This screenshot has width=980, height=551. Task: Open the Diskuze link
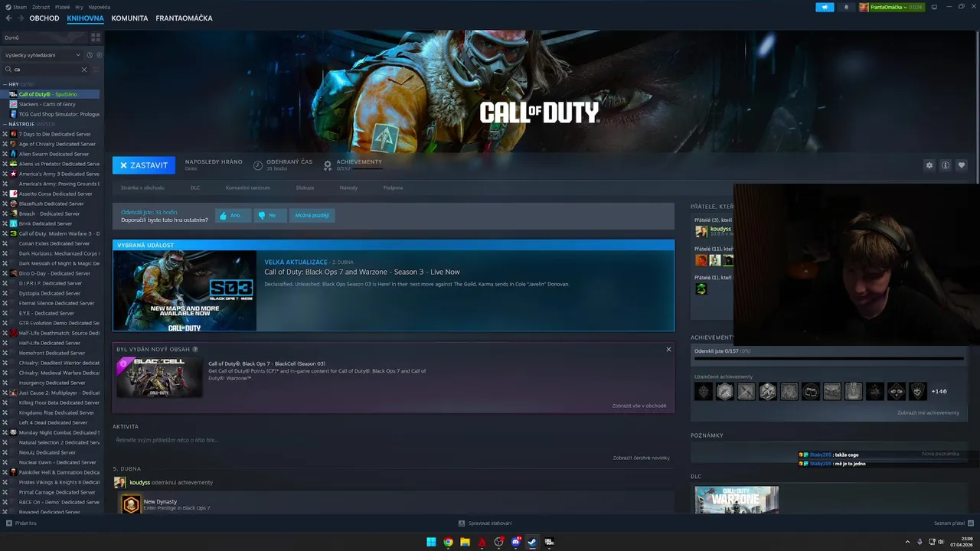click(x=305, y=187)
